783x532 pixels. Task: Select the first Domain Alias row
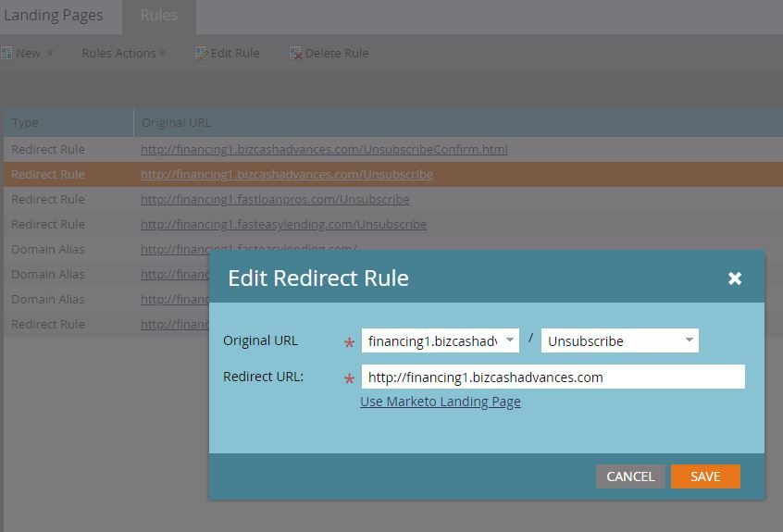[48, 249]
